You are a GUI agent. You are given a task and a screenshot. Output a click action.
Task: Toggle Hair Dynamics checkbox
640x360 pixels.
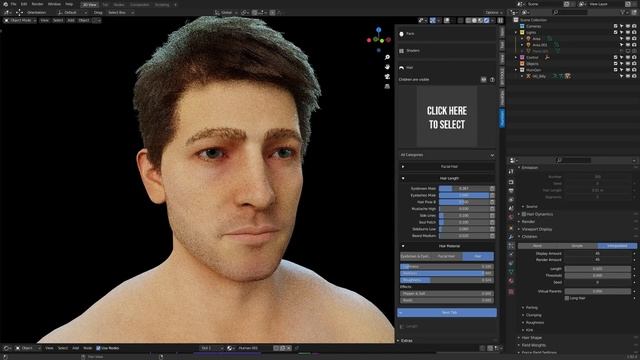coord(524,214)
